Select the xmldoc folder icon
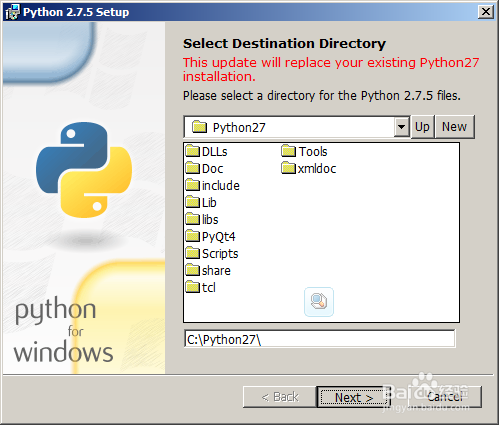Viewport: 499px width, 425px height. (288, 168)
